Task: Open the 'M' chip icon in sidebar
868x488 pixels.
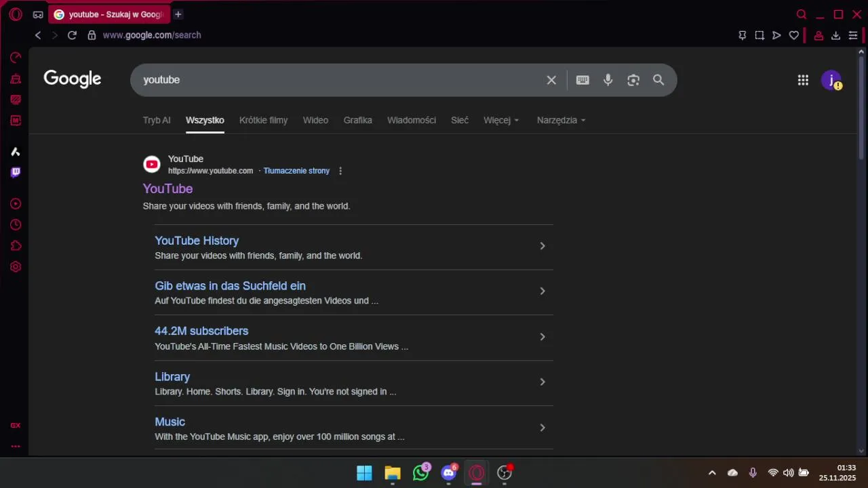Action: pos(16,121)
